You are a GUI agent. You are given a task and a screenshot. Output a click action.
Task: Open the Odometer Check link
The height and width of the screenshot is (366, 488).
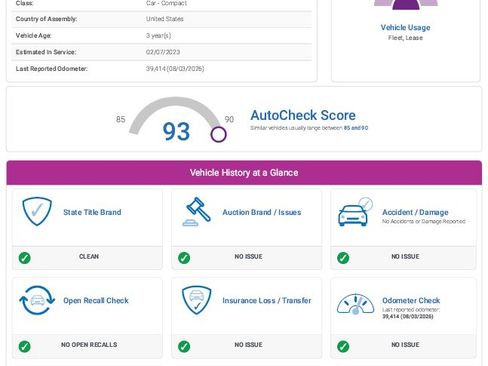coord(411,301)
